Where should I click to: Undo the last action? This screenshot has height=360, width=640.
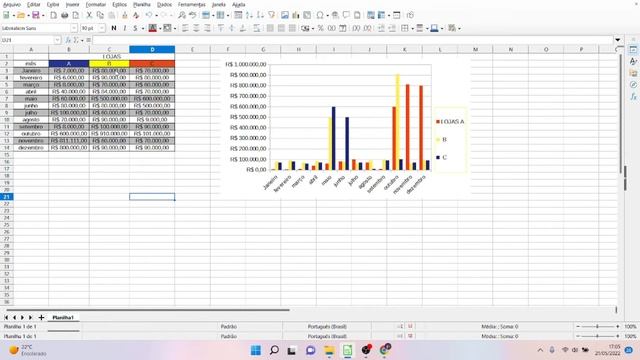tap(149, 15)
